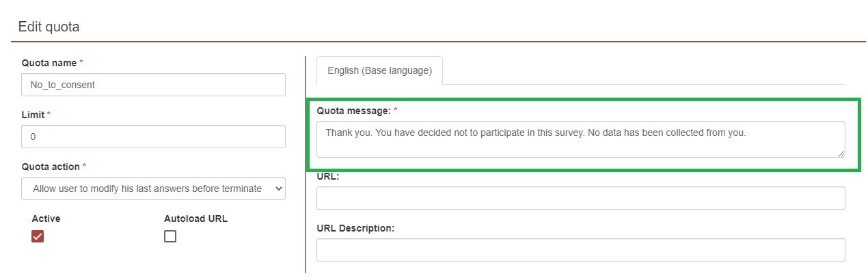Click the "Limit" field label
The height and width of the screenshot is (280, 868).
tap(33, 115)
